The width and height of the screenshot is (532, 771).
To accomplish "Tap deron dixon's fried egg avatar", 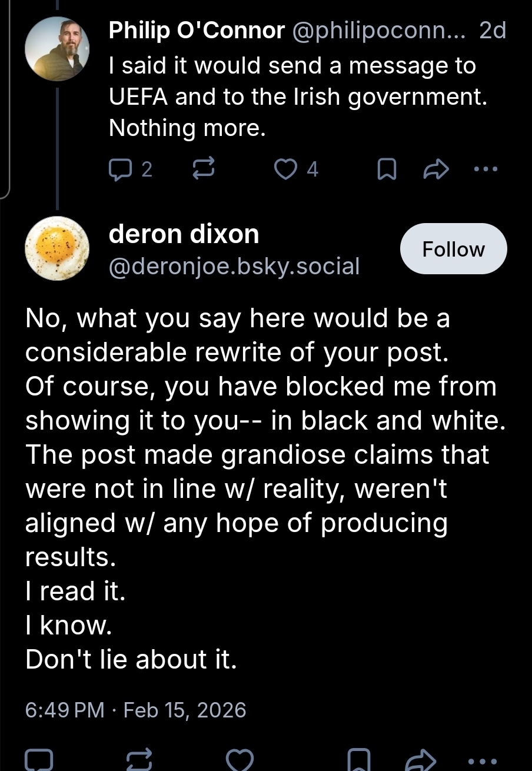I will pos(57,248).
